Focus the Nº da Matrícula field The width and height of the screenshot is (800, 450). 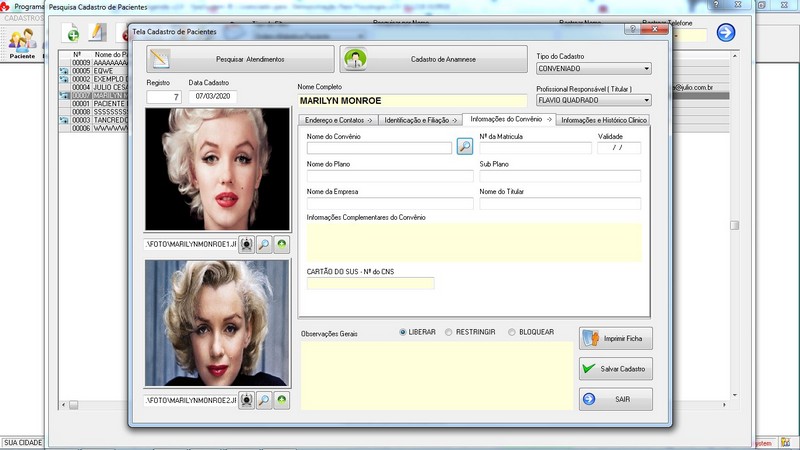535,148
